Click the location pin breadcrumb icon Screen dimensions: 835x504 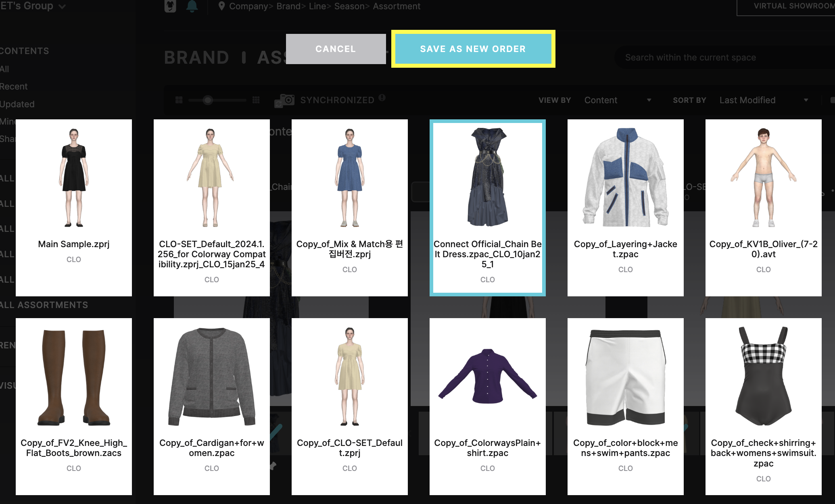221,6
